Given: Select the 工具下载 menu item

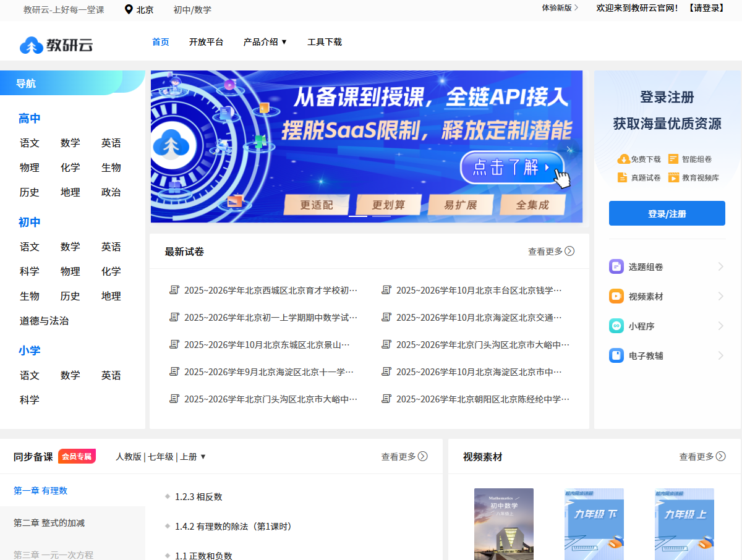Looking at the screenshot, I should (324, 41).
